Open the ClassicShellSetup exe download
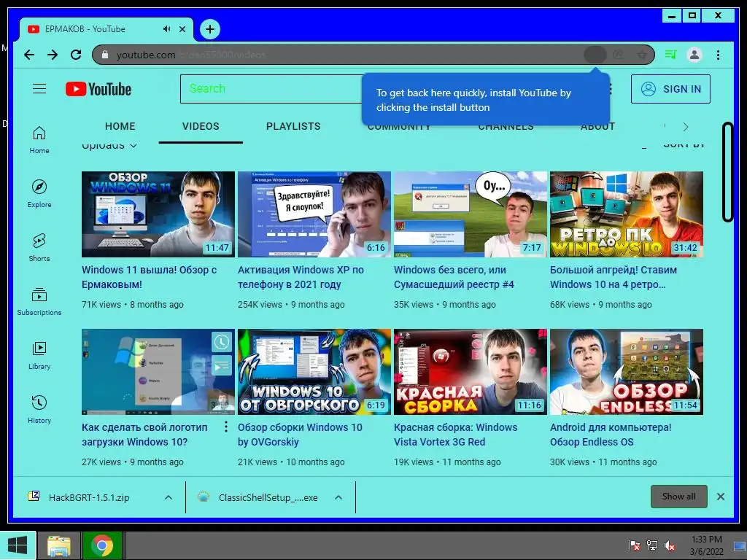Image resolution: width=747 pixels, height=560 pixels. [268, 497]
